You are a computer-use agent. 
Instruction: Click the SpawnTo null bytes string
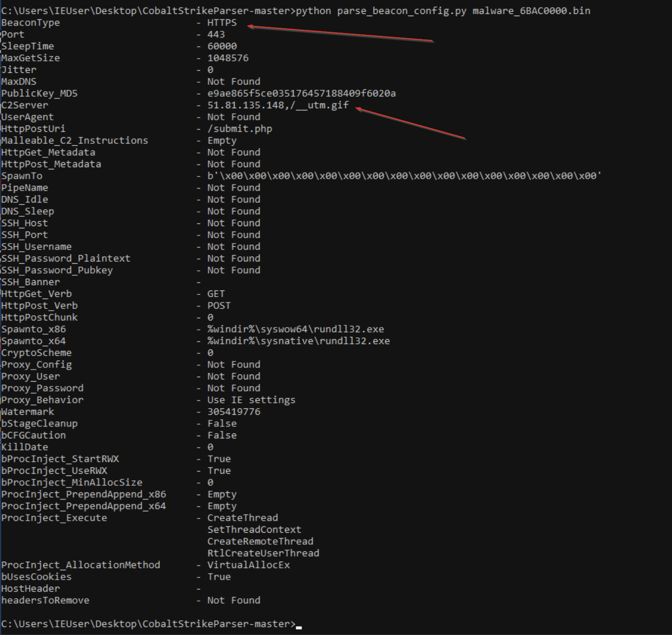pos(404,176)
